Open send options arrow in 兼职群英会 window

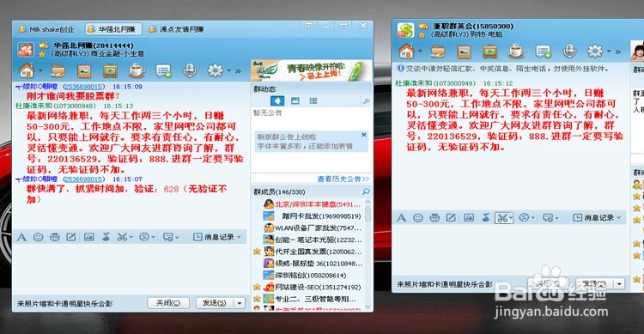pyautogui.click(x=619, y=283)
